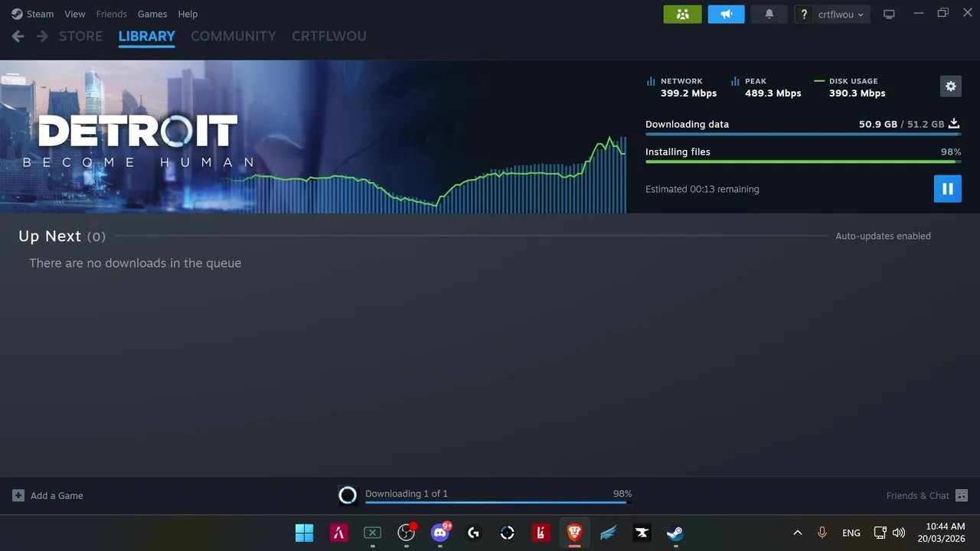The height and width of the screenshot is (551, 980).
Task: Open the View menu
Action: pyautogui.click(x=75, y=14)
